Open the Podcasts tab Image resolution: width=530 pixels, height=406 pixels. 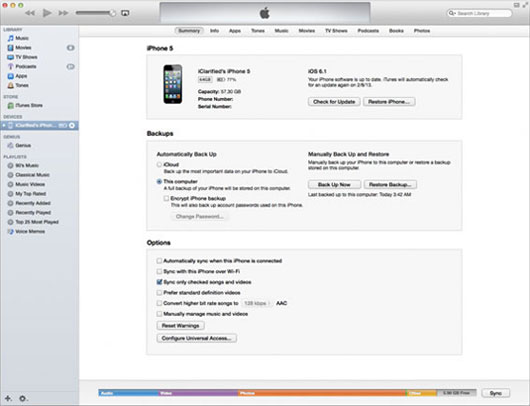coord(368,31)
